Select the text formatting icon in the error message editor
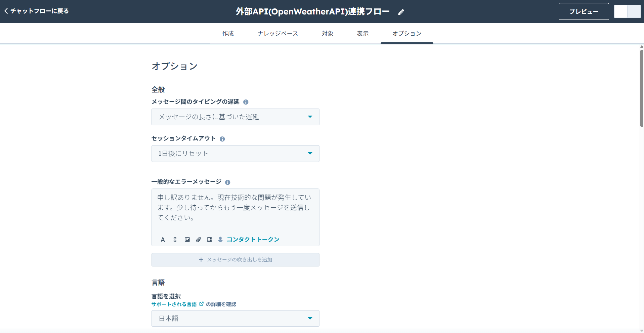The width and height of the screenshot is (644, 333). tap(163, 239)
